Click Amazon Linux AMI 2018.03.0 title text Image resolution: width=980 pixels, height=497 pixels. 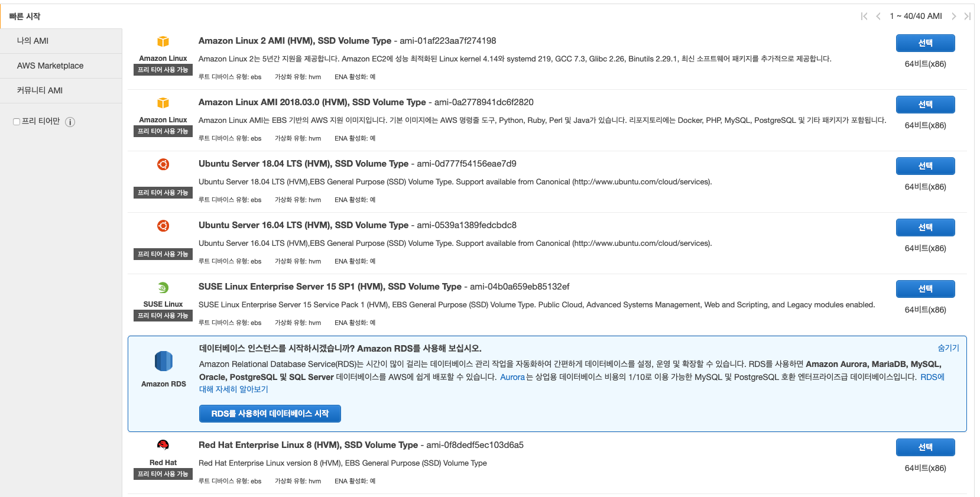point(312,102)
